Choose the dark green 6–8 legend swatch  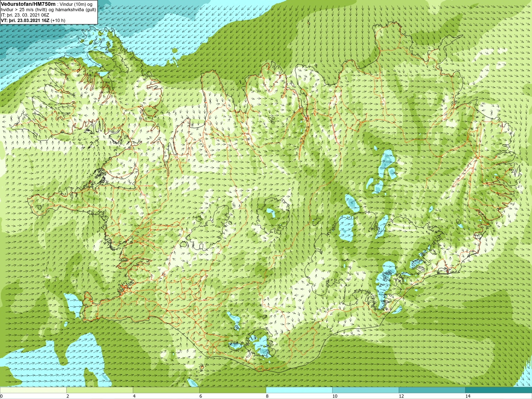point(233,390)
